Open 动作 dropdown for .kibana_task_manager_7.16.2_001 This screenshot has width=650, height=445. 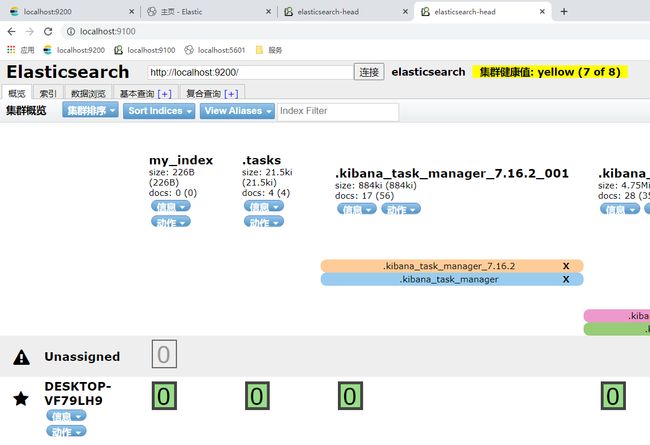point(401,209)
